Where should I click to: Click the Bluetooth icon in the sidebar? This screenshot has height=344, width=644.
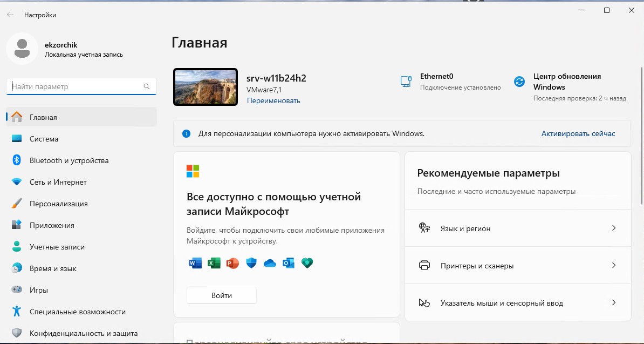coord(17,160)
